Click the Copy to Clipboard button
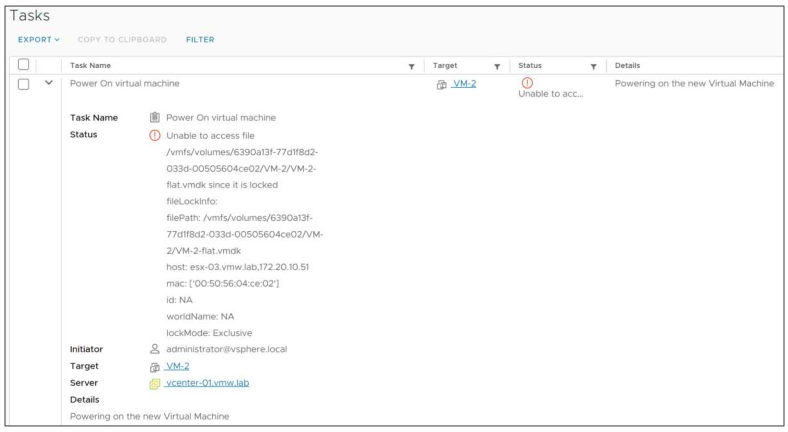Viewport: 788px width, 432px height. (x=122, y=40)
